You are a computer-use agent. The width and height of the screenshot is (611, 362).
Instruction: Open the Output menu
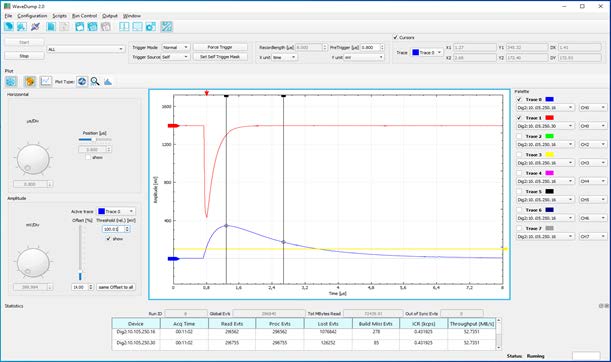point(109,16)
